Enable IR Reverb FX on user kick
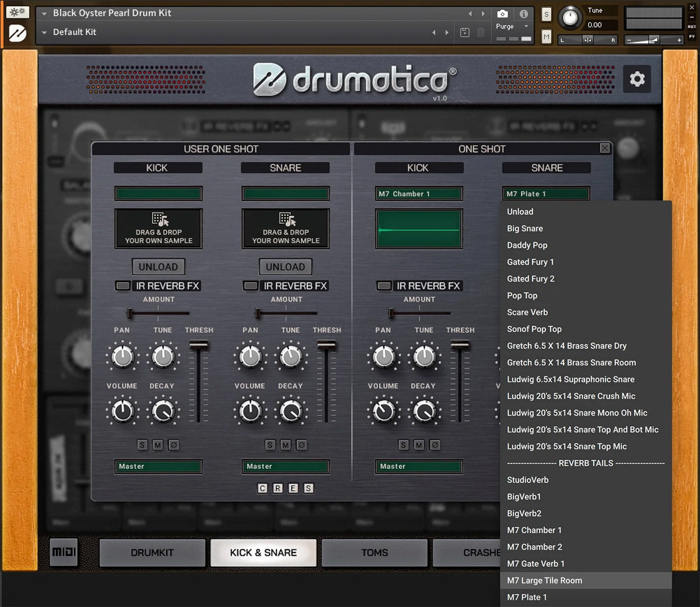The height and width of the screenshot is (607, 700). point(123,286)
